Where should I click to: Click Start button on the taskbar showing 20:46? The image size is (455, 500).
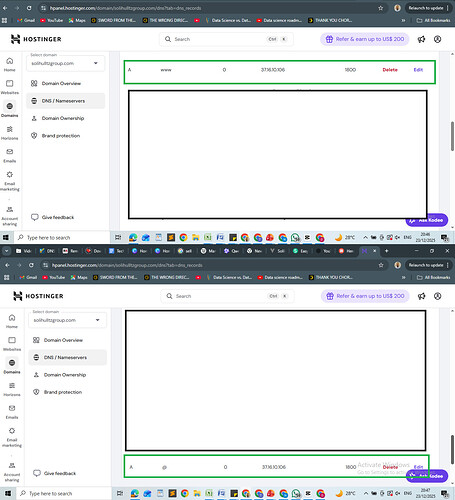click(6, 237)
